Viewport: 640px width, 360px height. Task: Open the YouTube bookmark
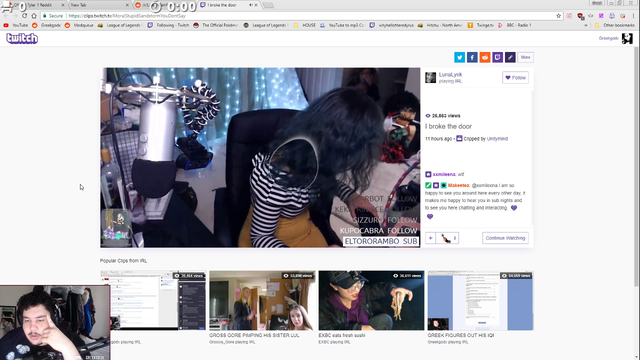click(x=16, y=25)
